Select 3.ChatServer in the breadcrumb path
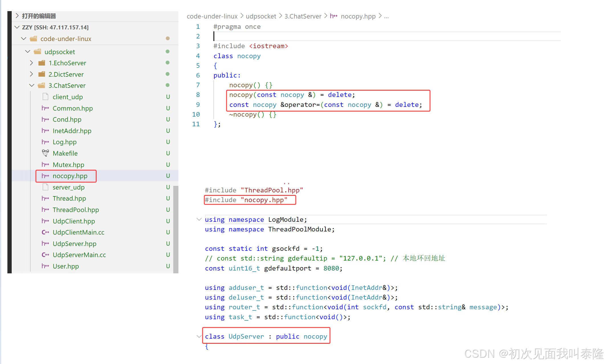Image resolution: width=605 pixels, height=364 pixels. pyautogui.click(x=303, y=16)
